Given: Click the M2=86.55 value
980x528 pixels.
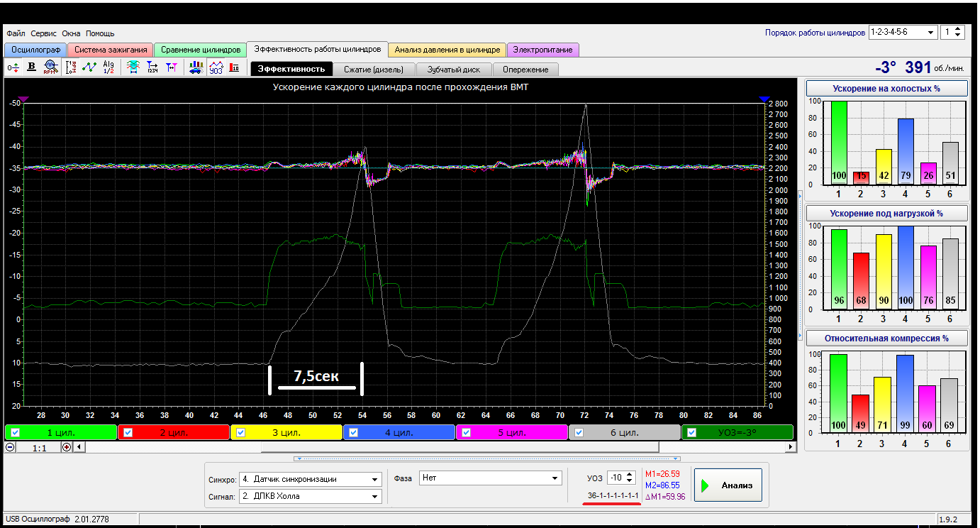Looking at the screenshot, I should (x=662, y=485).
